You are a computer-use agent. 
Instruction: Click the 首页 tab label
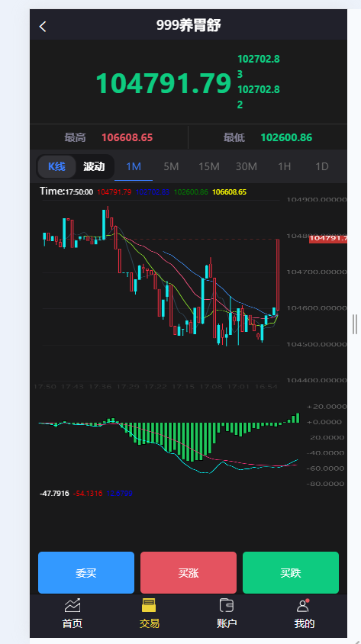(x=73, y=623)
